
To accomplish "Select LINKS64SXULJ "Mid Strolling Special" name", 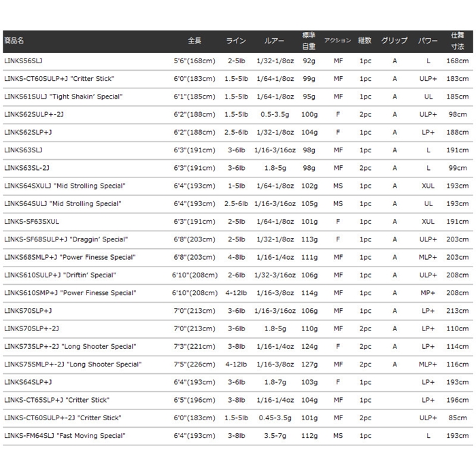I will point(65,186).
